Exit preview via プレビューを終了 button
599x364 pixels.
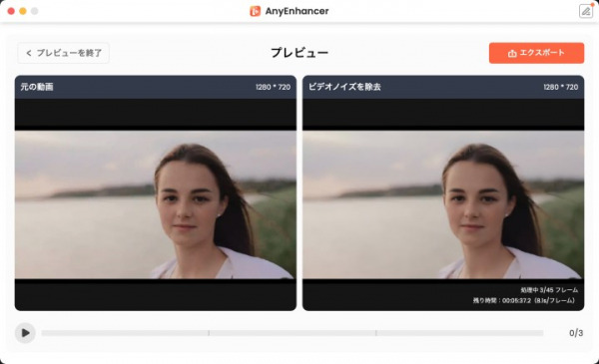[64, 53]
